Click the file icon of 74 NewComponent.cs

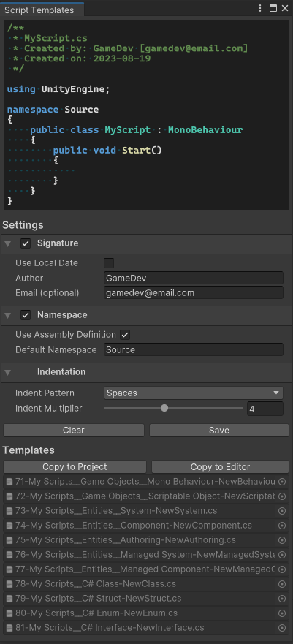click(9, 526)
